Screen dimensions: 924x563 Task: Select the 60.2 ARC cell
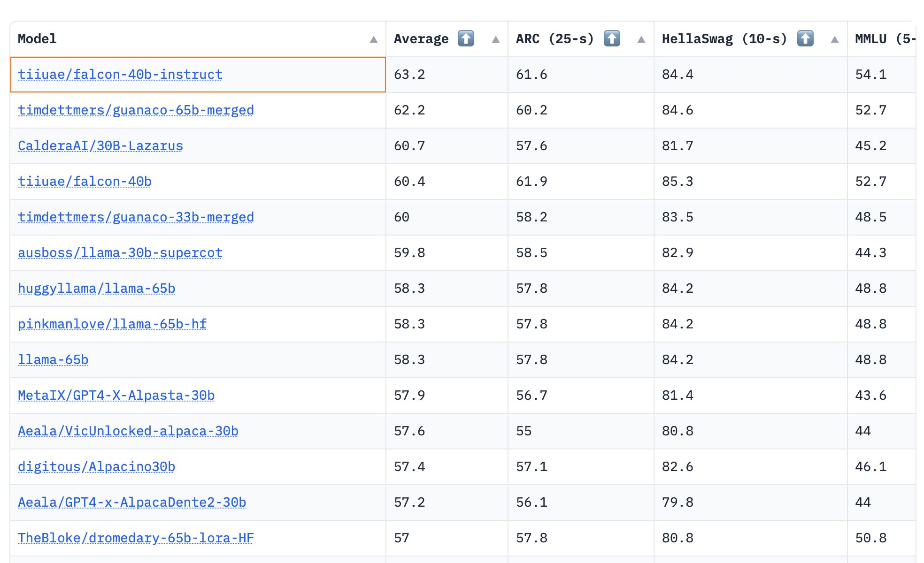(581, 110)
